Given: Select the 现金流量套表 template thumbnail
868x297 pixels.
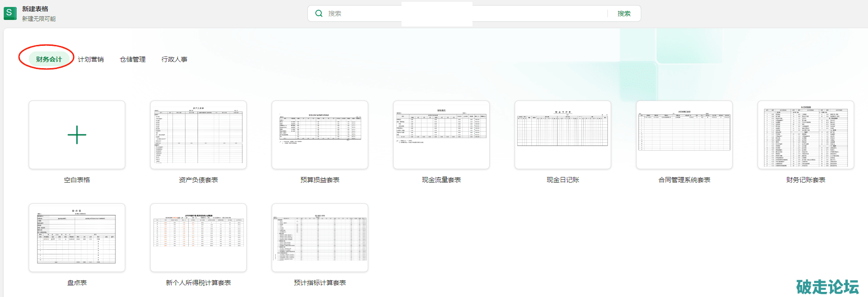Looking at the screenshot, I should pos(441,135).
